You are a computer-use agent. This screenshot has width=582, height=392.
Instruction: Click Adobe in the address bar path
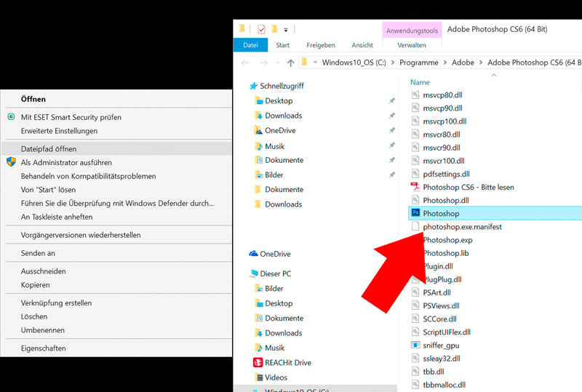pyautogui.click(x=463, y=63)
